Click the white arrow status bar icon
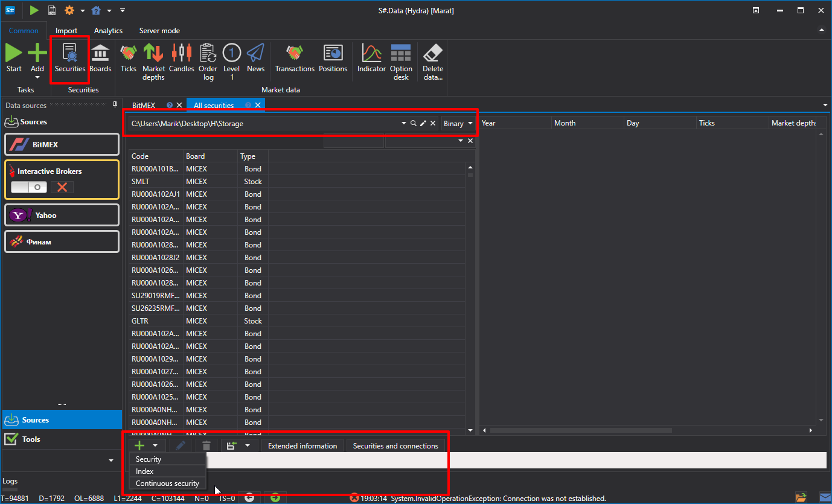 [x=249, y=497]
